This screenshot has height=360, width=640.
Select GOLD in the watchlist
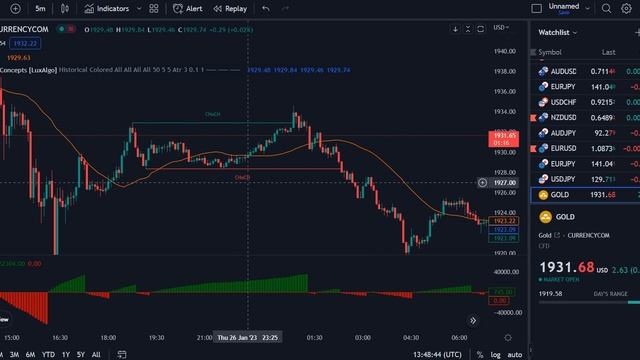coord(585,195)
